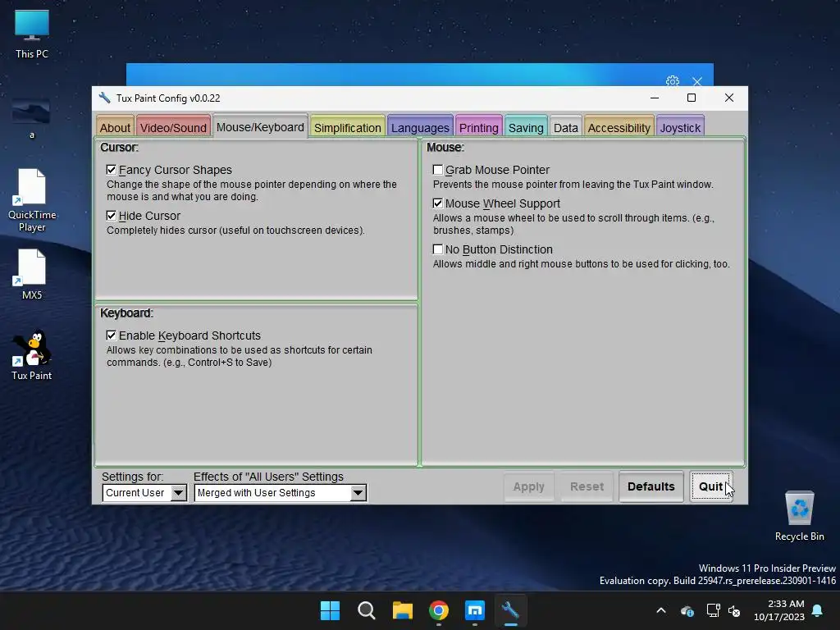The width and height of the screenshot is (840, 630).
Task: Select the Mouse/Keyboard tab
Action: point(260,127)
